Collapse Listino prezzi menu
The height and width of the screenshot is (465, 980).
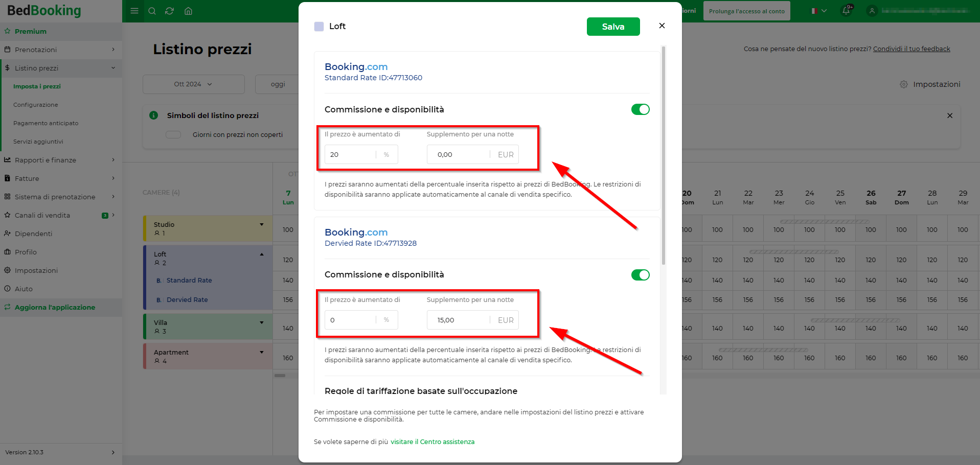pyautogui.click(x=61, y=68)
